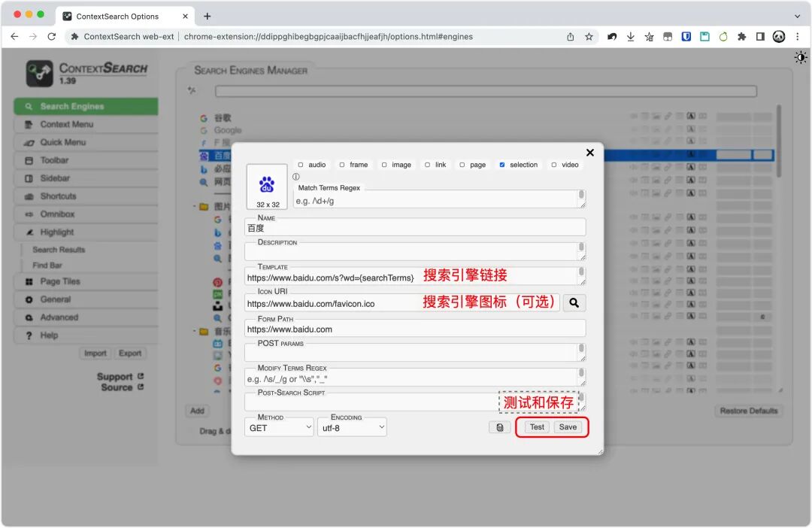This screenshot has width=812, height=528.
Task: Open the Omnibox section
Action: [x=86, y=214]
